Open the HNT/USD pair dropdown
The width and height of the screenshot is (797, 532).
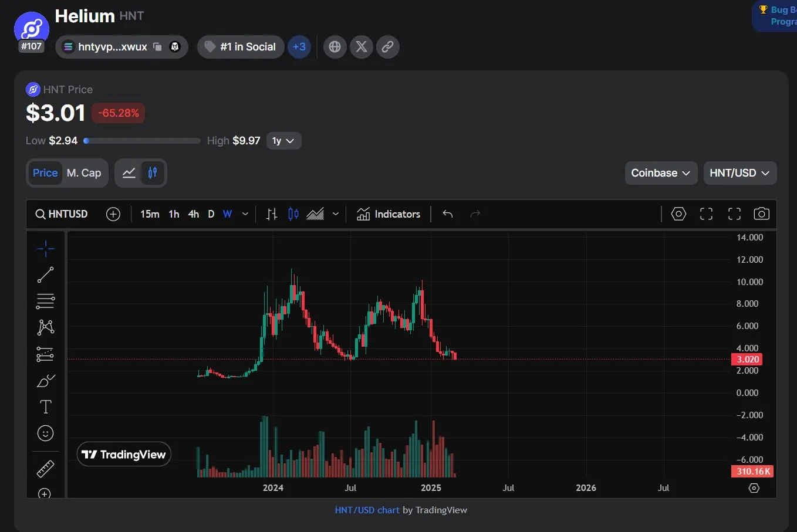(x=739, y=173)
